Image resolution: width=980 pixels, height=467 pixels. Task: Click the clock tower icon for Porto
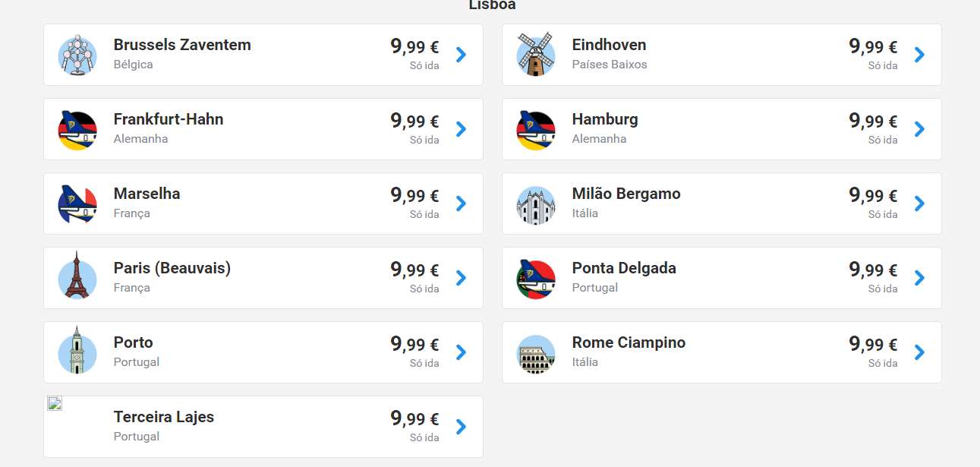77,352
